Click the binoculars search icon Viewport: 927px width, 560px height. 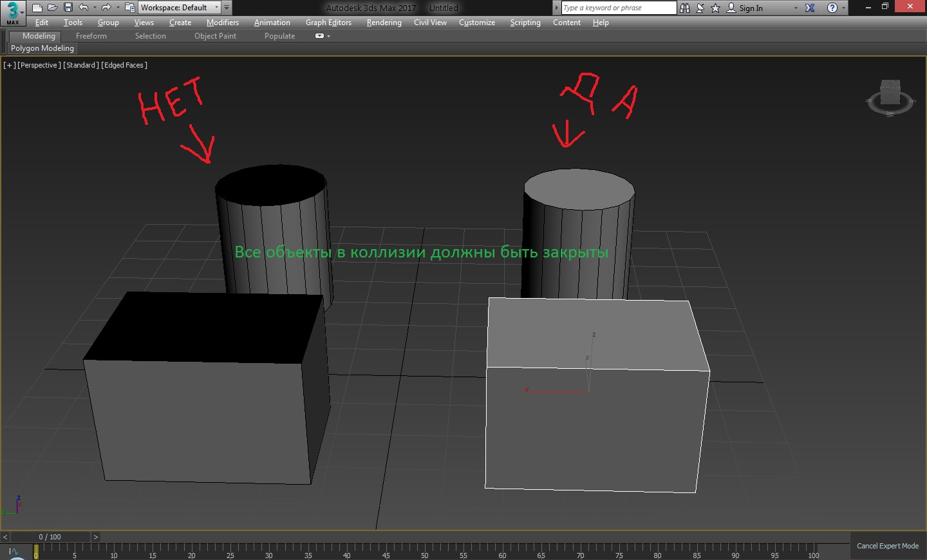tap(685, 8)
